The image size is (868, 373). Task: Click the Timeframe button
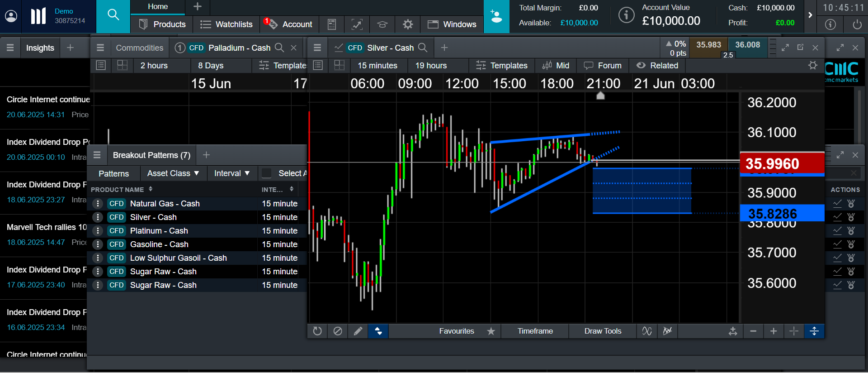pyautogui.click(x=535, y=331)
